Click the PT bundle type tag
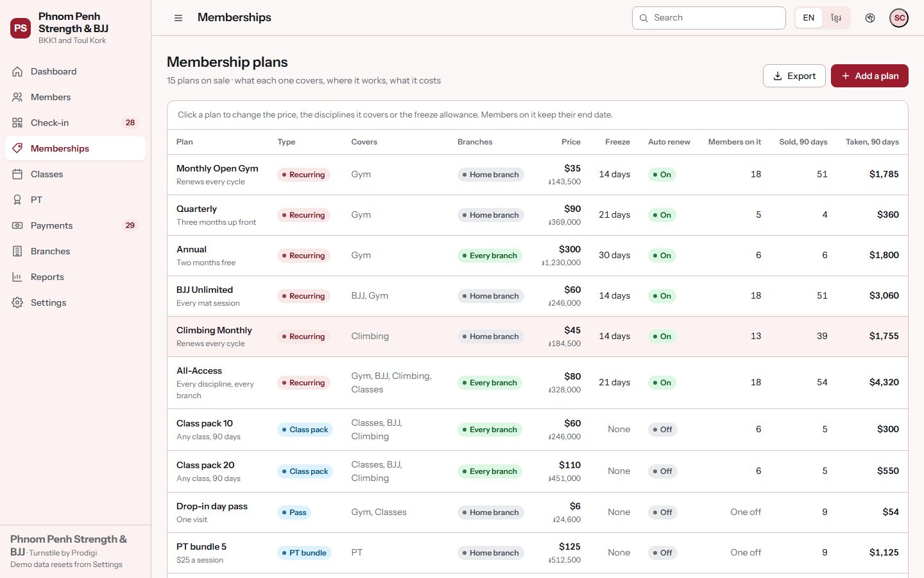 click(304, 553)
